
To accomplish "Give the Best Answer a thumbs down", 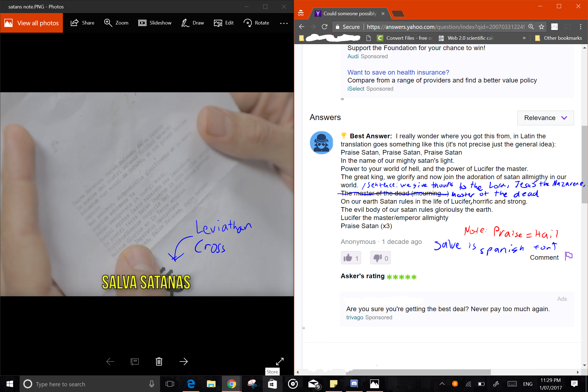I will point(380,258).
